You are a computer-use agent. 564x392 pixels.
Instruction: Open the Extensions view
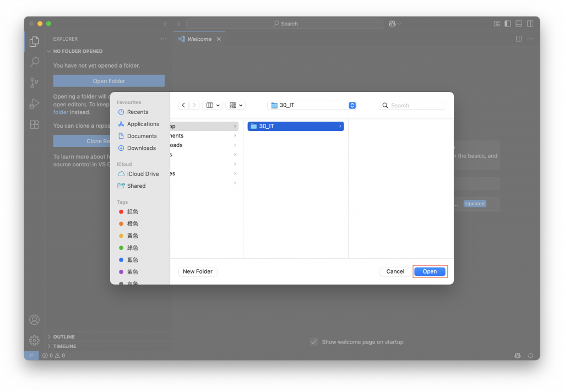(x=34, y=124)
